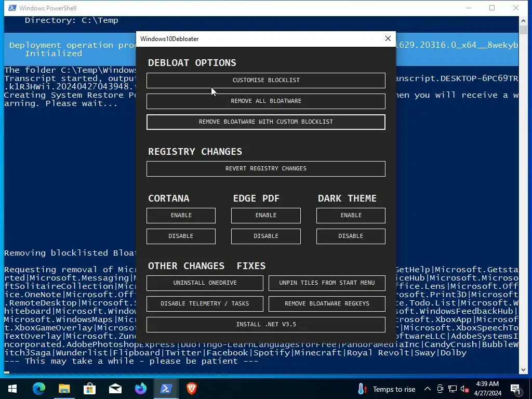Open Microsoft Store from taskbar
532x399 pixels.
89,389
